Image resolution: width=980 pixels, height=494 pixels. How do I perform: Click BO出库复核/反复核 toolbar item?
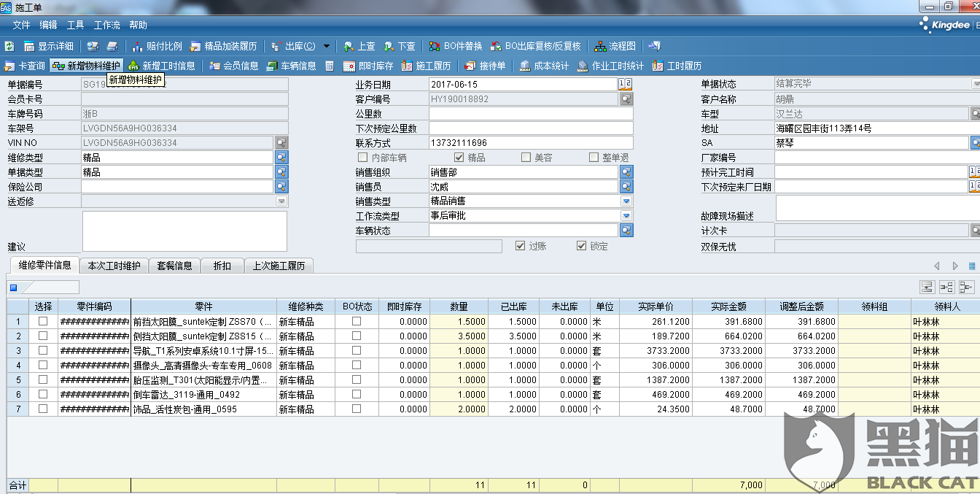click(536, 46)
